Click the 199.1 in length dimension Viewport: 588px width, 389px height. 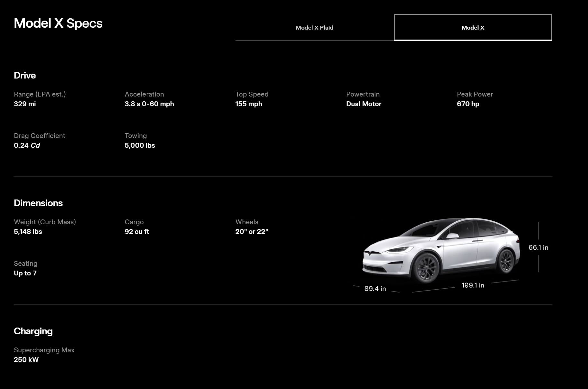[x=473, y=285]
